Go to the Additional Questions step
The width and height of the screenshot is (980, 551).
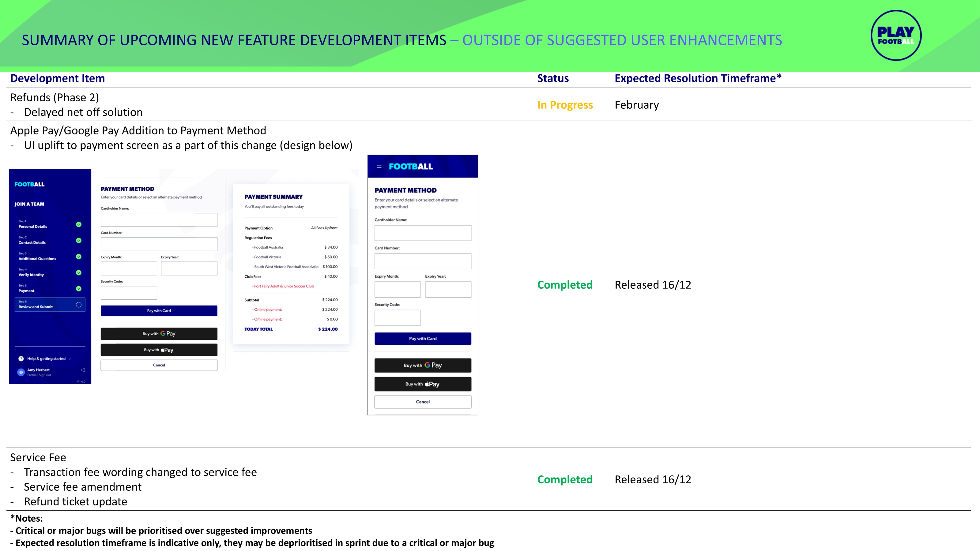click(x=37, y=259)
